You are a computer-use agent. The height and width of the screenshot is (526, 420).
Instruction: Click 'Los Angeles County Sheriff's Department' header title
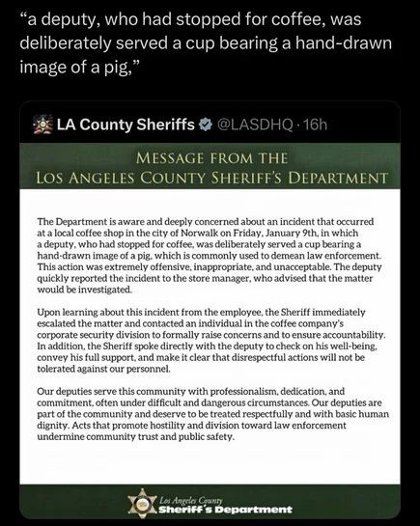coord(212,178)
